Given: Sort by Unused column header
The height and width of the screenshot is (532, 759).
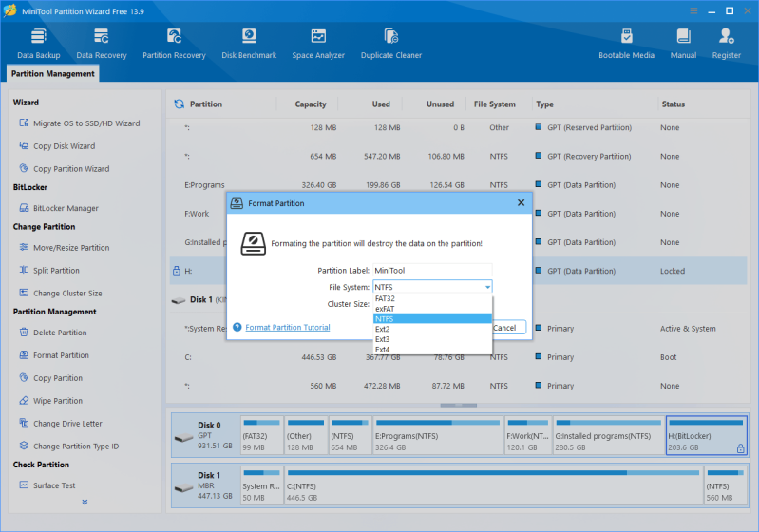Looking at the screenshot, I should pyautogui.click(x=440, y=104).
